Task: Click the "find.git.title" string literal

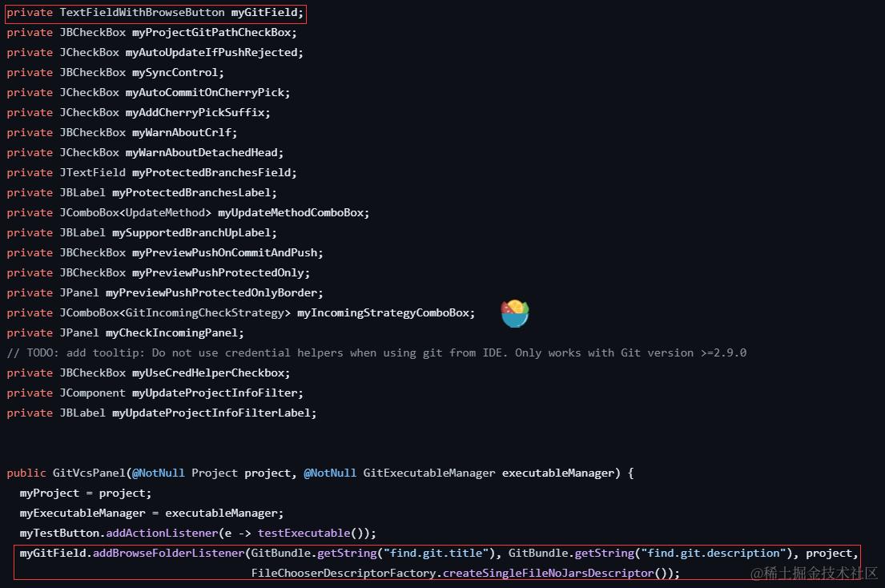Action: pyautogui.click(x=436, y=553)
